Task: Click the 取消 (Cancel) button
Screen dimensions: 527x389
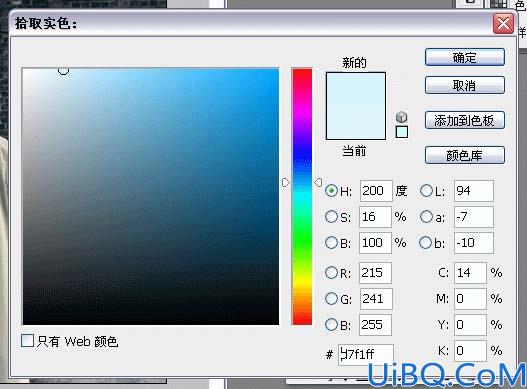Action: (464, 85)
